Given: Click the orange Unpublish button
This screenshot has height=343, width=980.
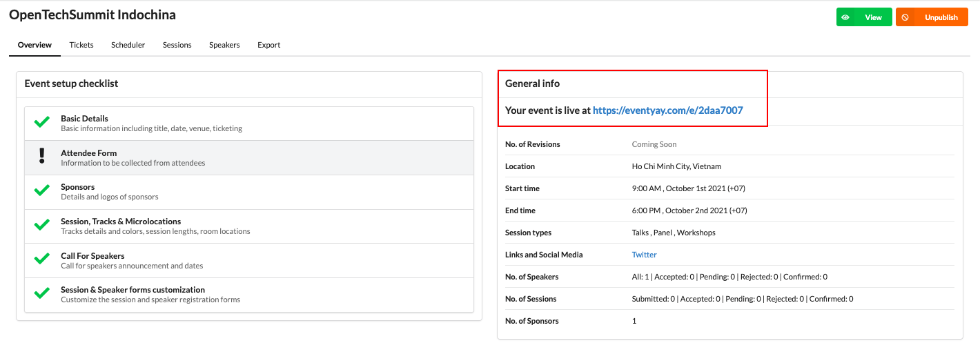Looking at the screenshot, I should tap(932, 17).
